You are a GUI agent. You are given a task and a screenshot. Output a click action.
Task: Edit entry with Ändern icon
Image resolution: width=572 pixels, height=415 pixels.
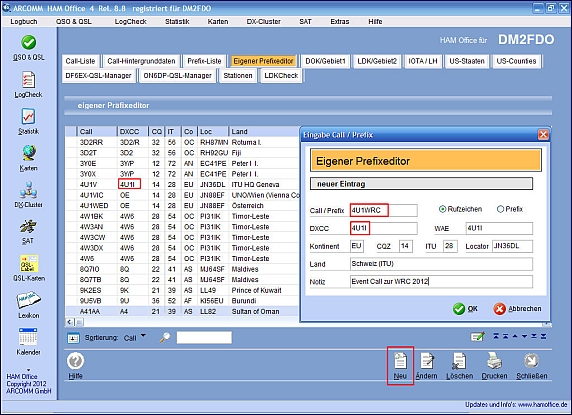pos(426,361)
